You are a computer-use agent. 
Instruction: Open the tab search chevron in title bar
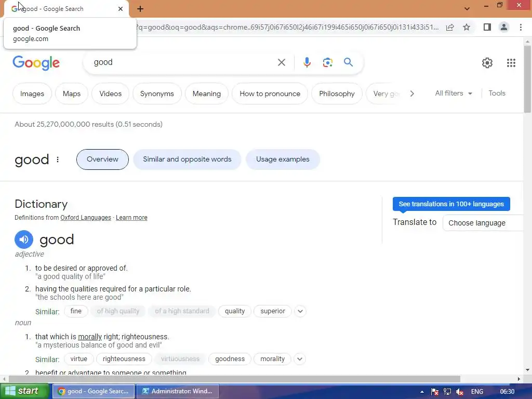coord(467,9)
